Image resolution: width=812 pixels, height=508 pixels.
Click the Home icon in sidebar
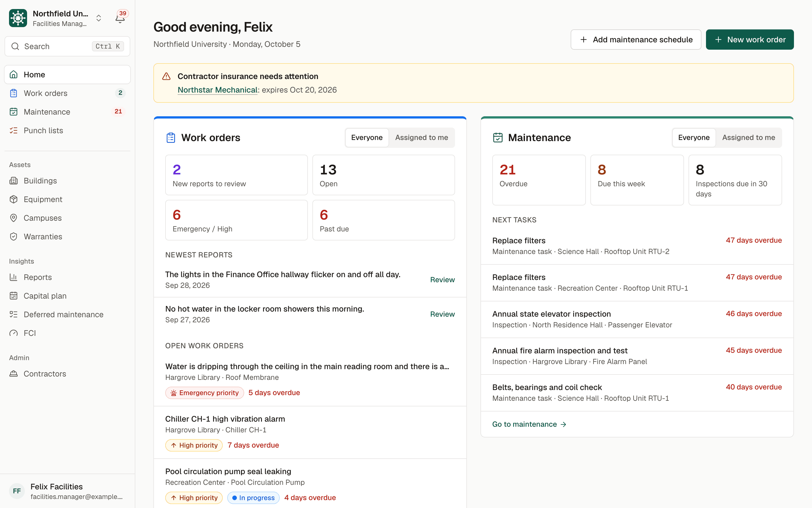pyautogui.click(x=14, y=75)
